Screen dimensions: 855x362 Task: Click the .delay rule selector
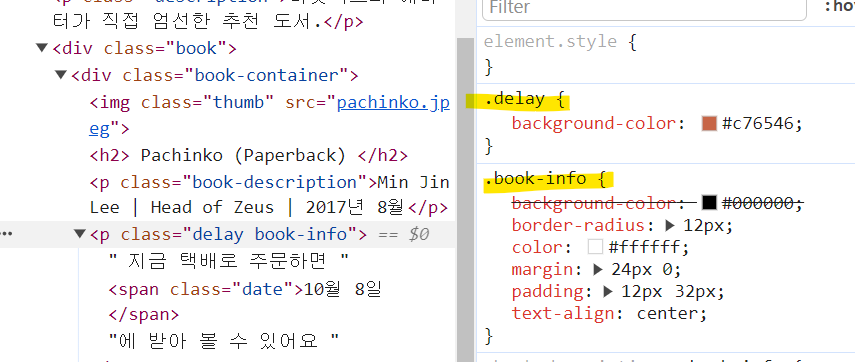[514, 100]
